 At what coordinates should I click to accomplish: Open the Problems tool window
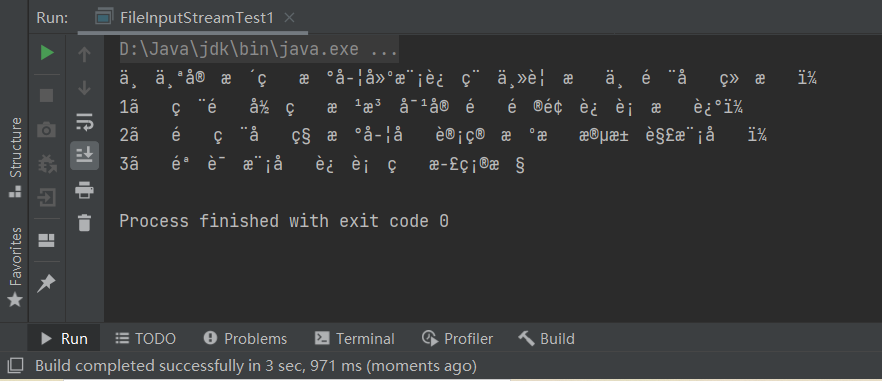point(246,339)
